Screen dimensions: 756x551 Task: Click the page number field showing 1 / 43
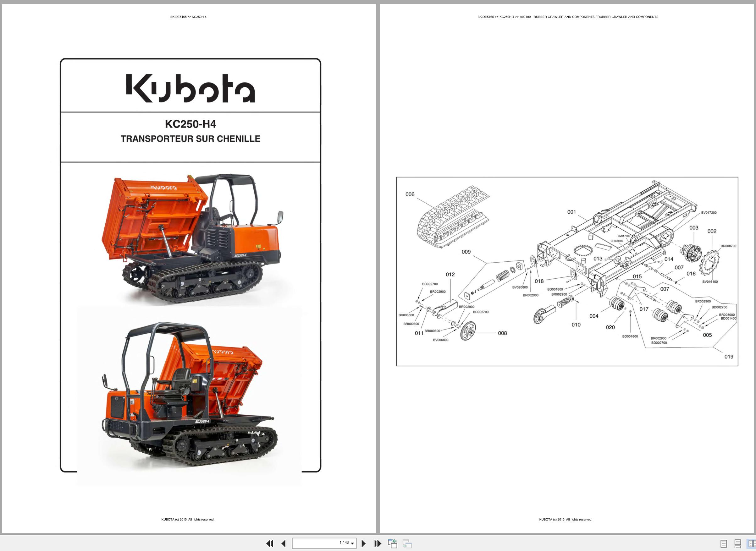coord(324,543)
